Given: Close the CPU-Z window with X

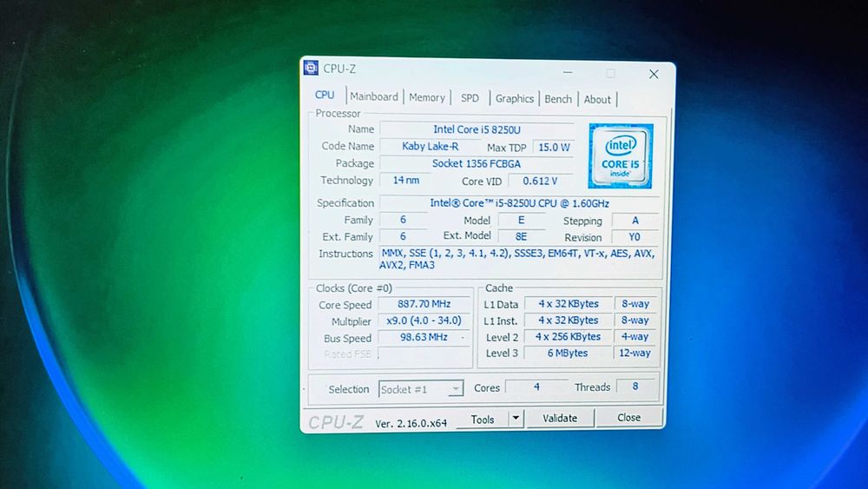Looking at the screenshot, I should coord(654,74).
